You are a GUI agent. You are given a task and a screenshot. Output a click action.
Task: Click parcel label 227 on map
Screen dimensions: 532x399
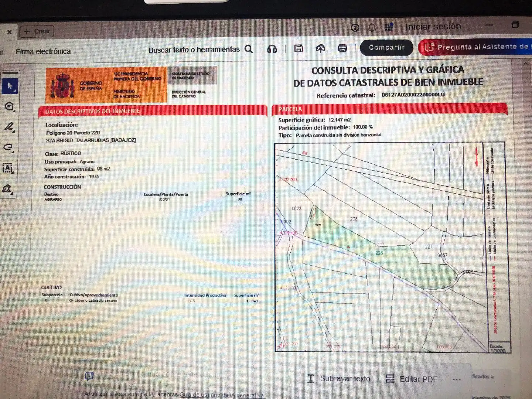click(429, 246)
